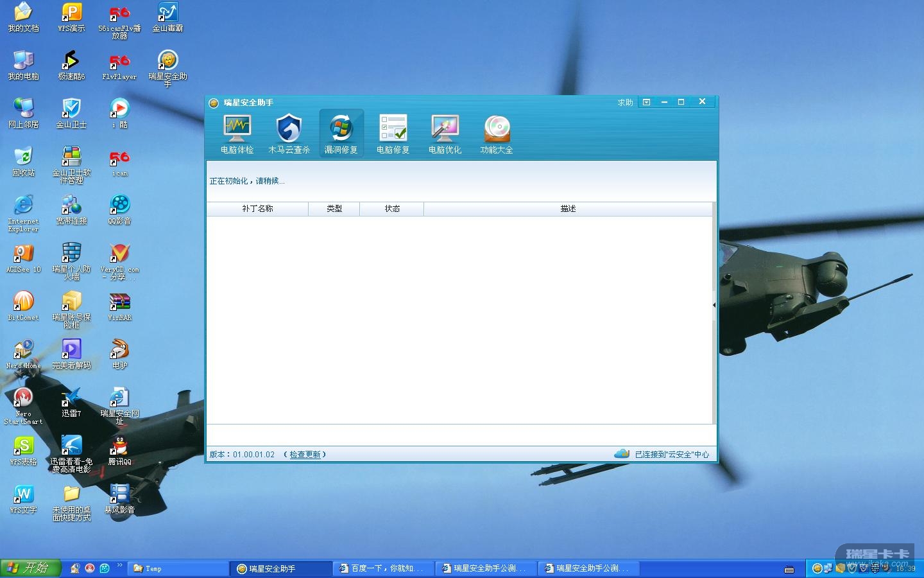This screenshot has height=578, width=924.
Task: Select the 金山卫士 desktop shortcut
Action: [x=71, y=114]
